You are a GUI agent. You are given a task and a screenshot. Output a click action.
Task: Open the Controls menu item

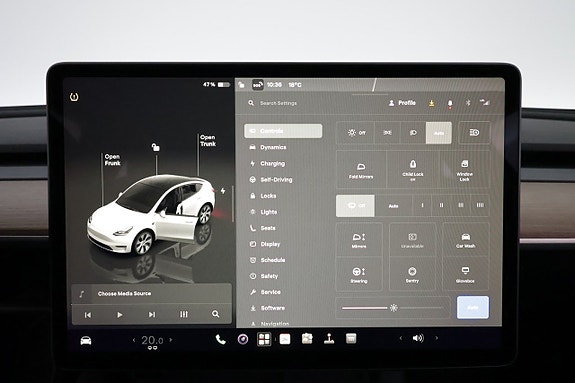click(x=283, y=131)
